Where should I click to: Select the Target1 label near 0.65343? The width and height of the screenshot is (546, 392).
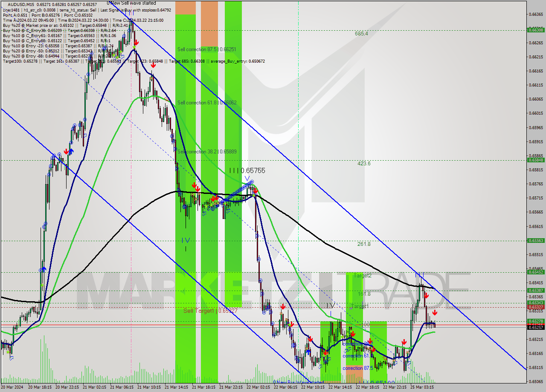360,306
